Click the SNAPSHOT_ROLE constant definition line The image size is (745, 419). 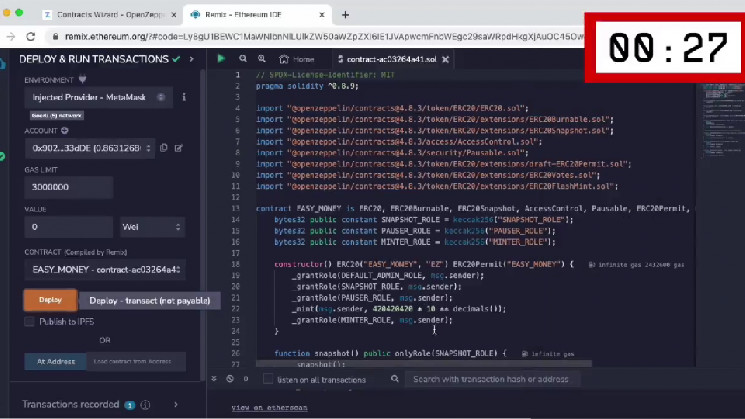[x=423, y=219]
